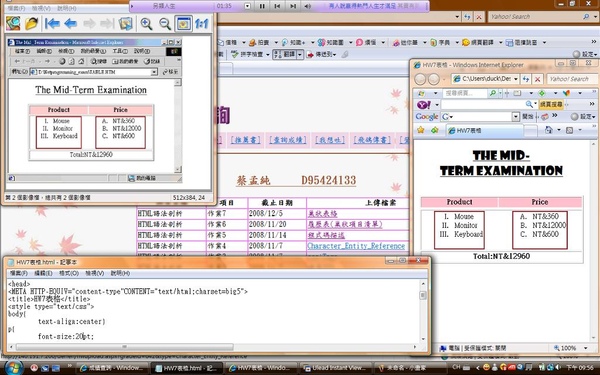The image size is (600, 375).
Task: Skip to next track in music bar
Action: [293, 6]
